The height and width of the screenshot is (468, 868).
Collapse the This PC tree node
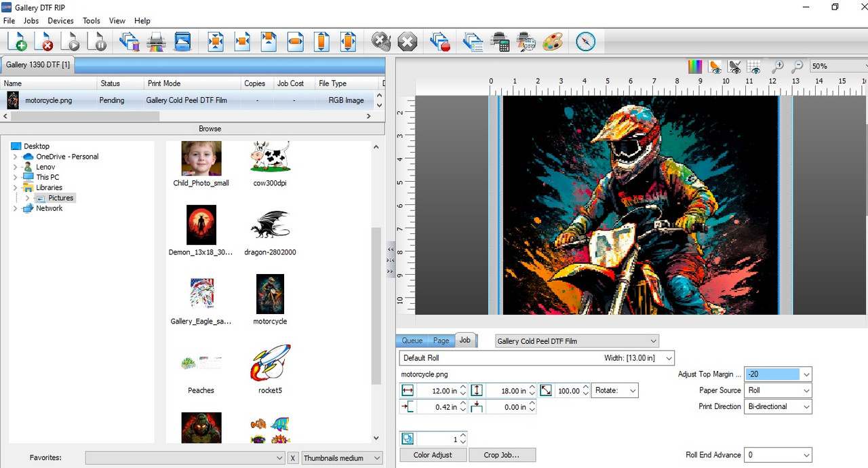(15, 177)
